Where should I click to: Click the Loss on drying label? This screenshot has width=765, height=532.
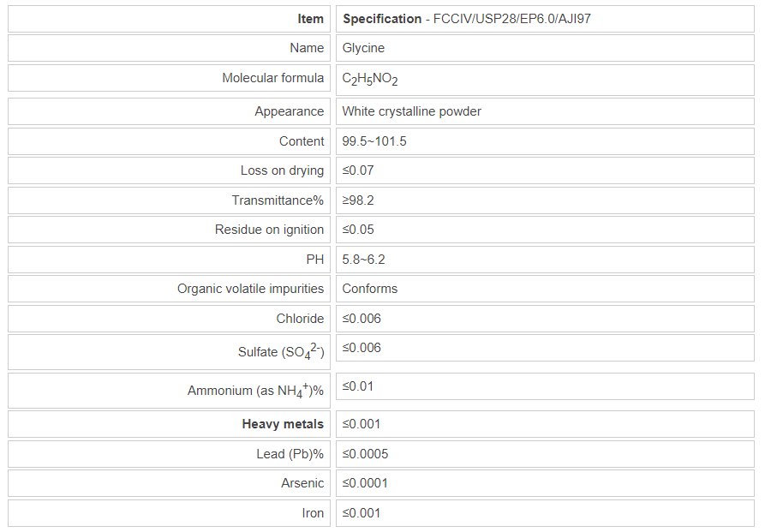pos(282,170)
